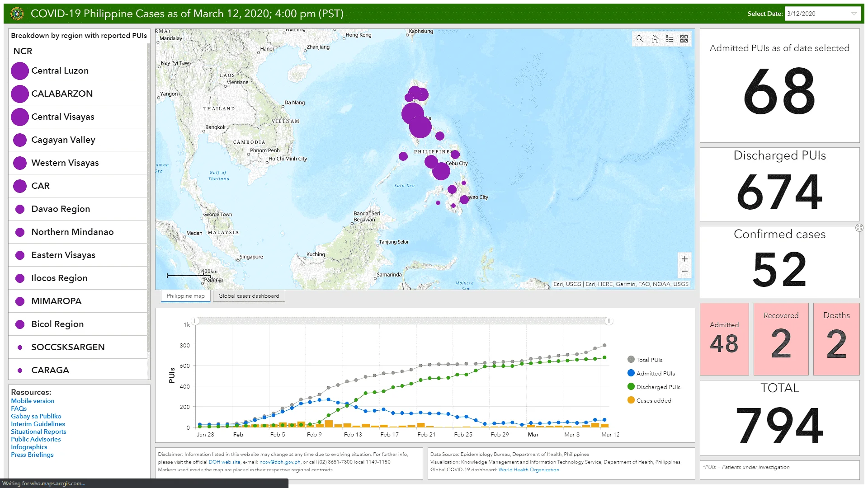Reset map to default home extent
The height and width of the screenshot is (488, 868).
[x=655, y=39]
